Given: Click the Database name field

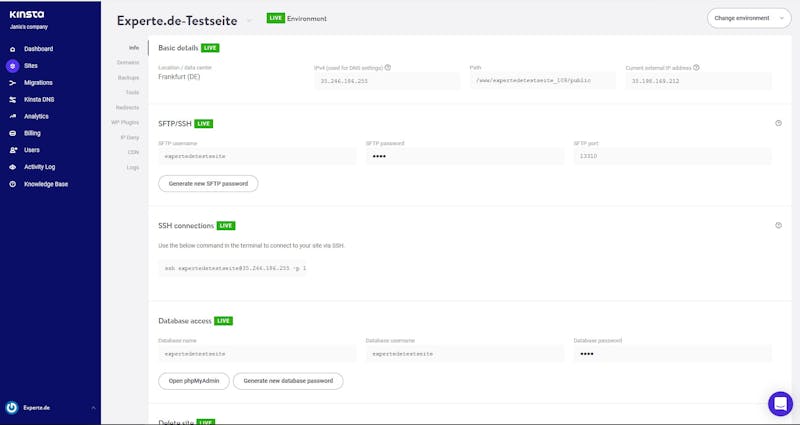Looking at the screenshot, I should tap(257, 354).
